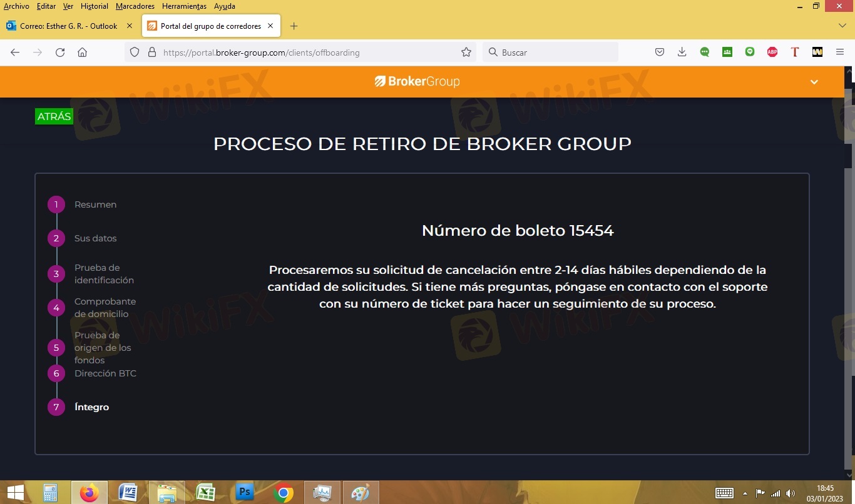Viewport: 855px width, 504px height.
Task: Click the BrokerGroup logo in the orange header
Action: (x=417, y=81)
